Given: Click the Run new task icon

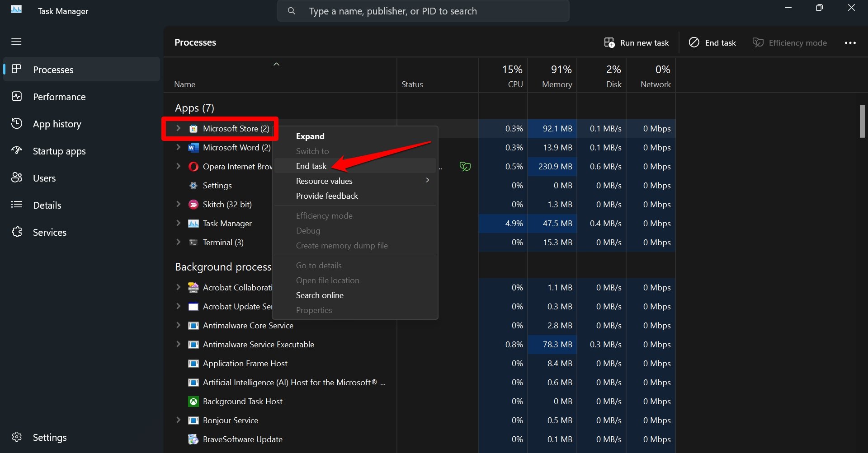Looking at the screenshot, I should pos(609,42).
